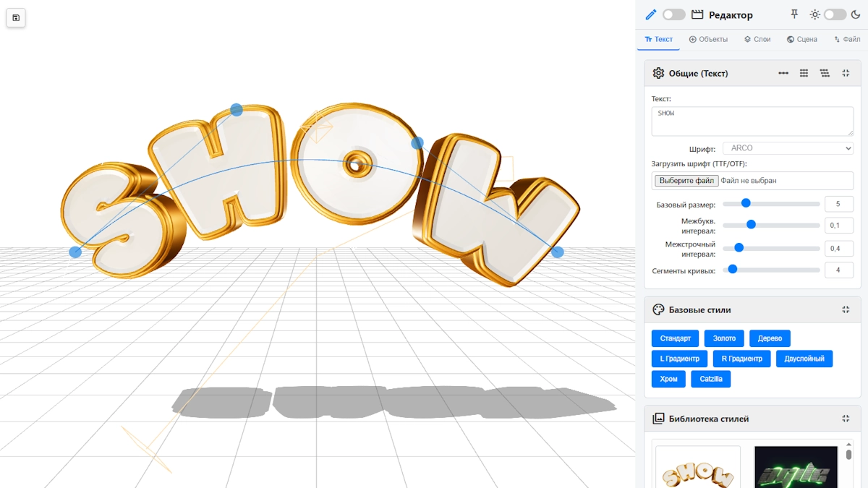Click the curve handle point above letter H
This screenshot has height=488, width=868.
point(237,110)
